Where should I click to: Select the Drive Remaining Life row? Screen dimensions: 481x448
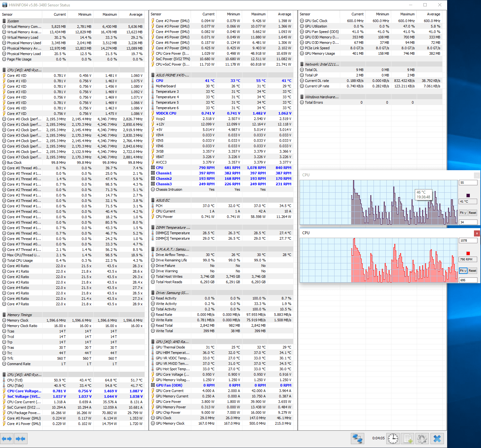coord(222,260)
